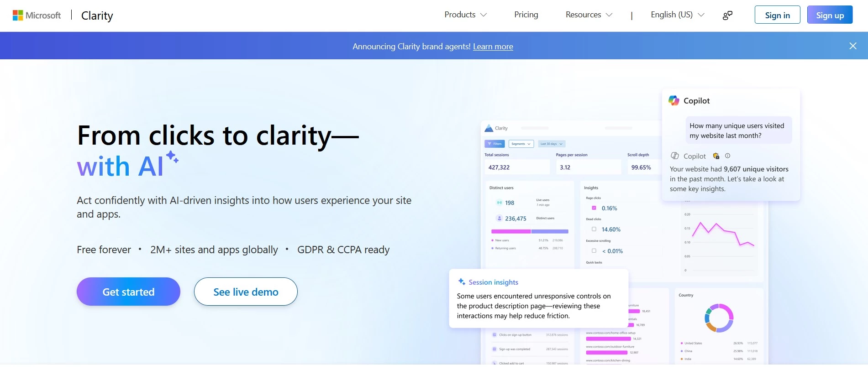Click the distinct users icon beside 236,475

coord(500,219)
